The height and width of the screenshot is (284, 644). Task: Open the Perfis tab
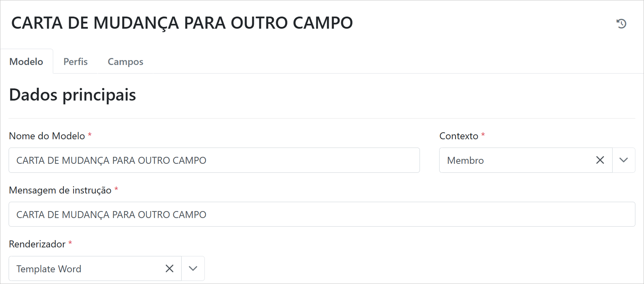[x=75, y=61]
